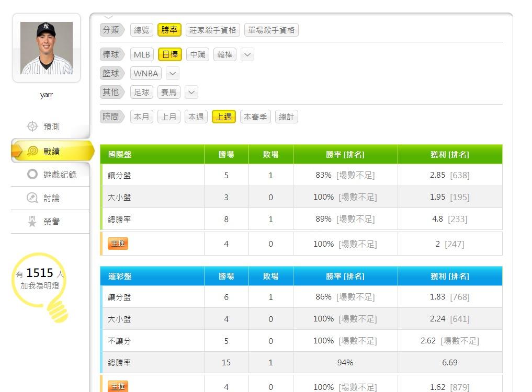This screenshot has width=532, height=392.
Task: Click the 4.8 [233] profit cell
Action: [x=449, y=219]
